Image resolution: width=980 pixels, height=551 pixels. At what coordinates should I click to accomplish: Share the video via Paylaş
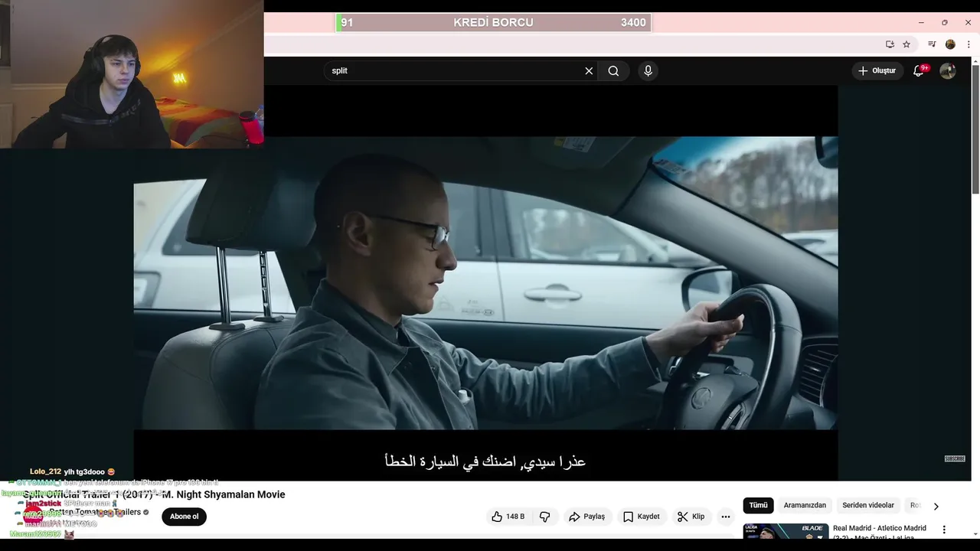(586, 517)
